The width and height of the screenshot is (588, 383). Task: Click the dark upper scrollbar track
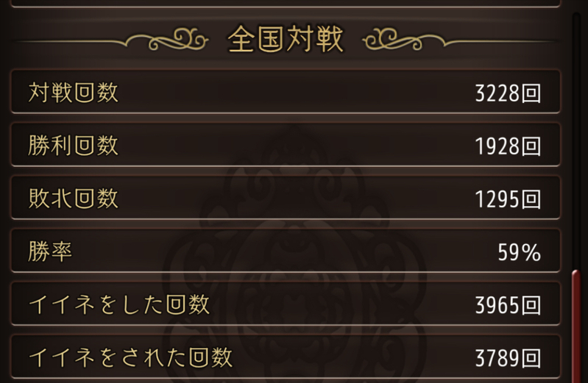pos(576,132)
